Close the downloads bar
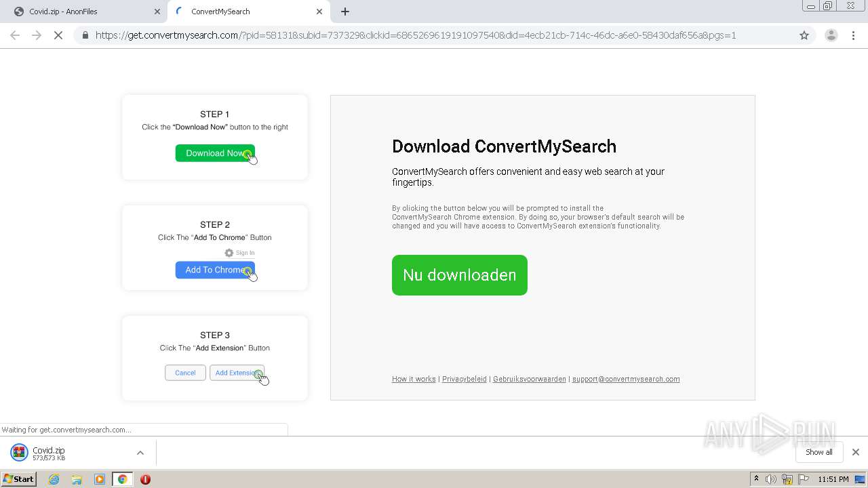 point(856,452)
